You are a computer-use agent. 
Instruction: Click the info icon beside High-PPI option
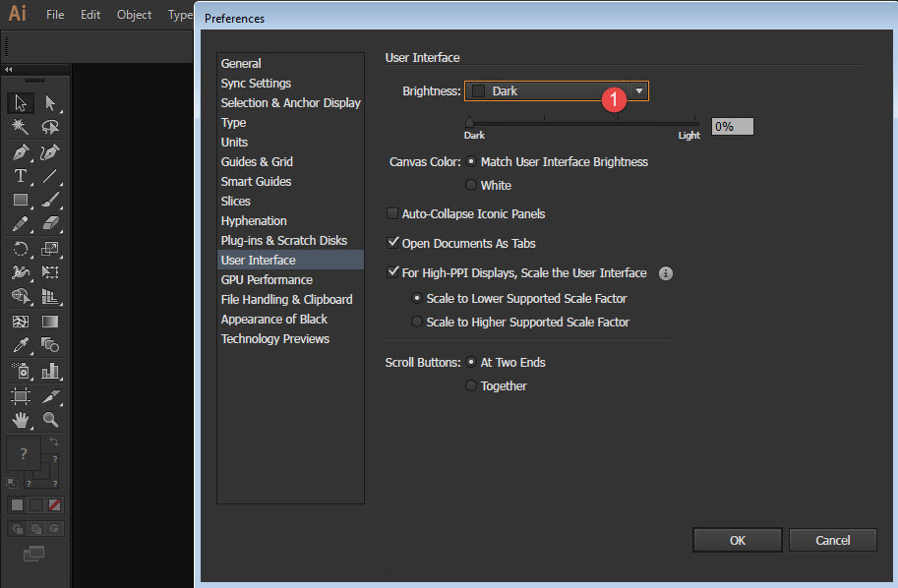tap(666, 273)
